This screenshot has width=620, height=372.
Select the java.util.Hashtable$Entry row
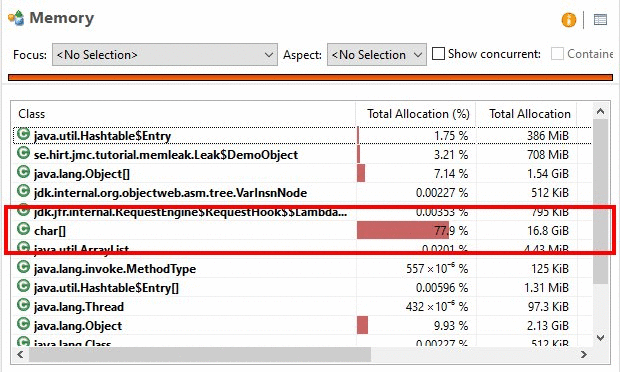(x=303, y=136)
